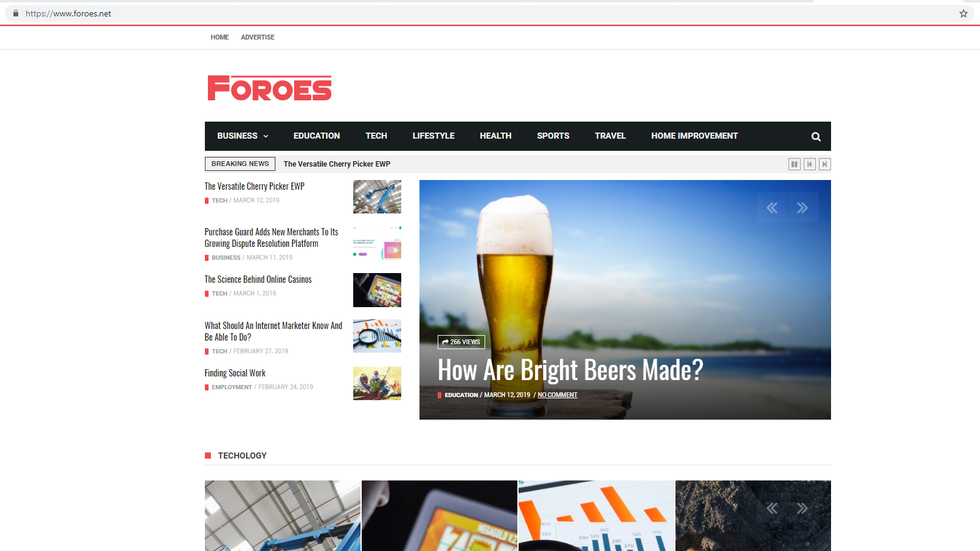Click Employment category tag under Finding Social Work
This screenshot has width=980, height=551.
tap(232, 387)
